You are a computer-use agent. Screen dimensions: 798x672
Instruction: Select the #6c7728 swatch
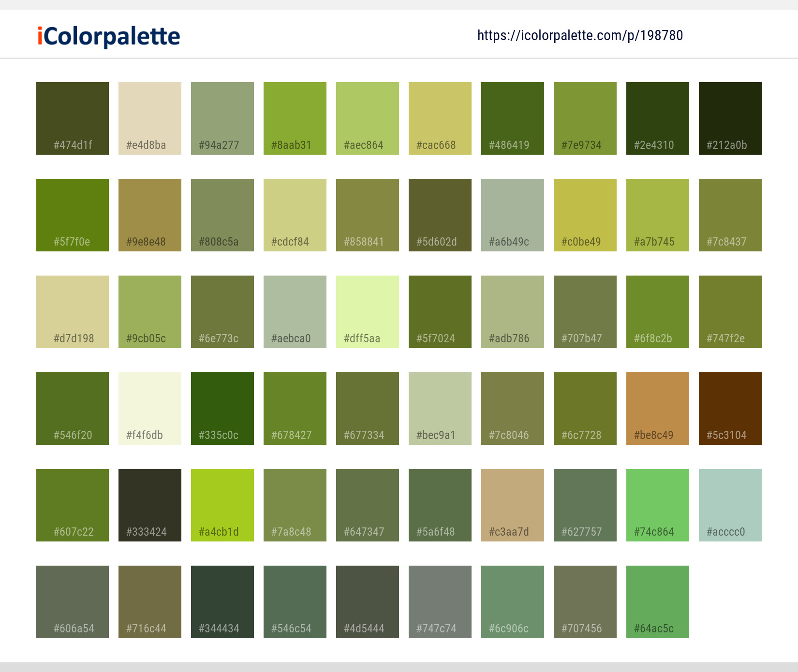point(585,409)
